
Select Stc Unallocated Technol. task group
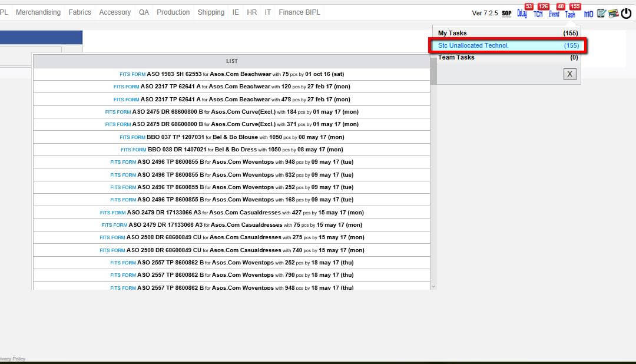(x=508, y=45)
